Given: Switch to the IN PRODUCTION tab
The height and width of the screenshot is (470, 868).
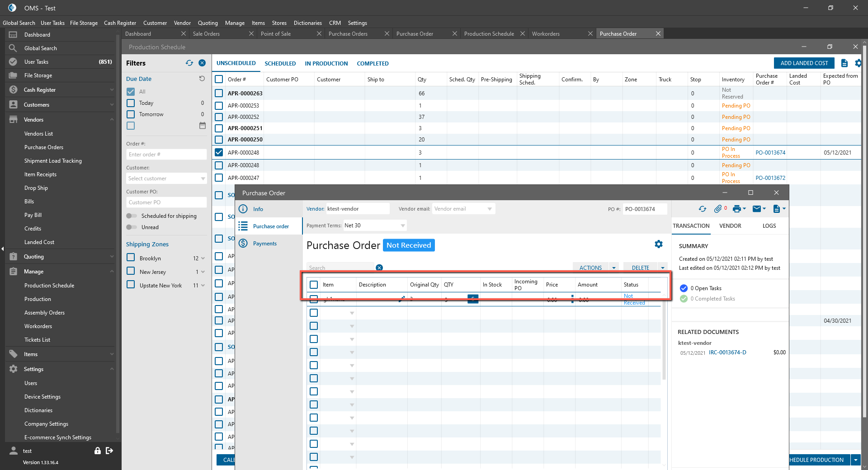Looking at the screenshot, I should [x=326, y=64].
